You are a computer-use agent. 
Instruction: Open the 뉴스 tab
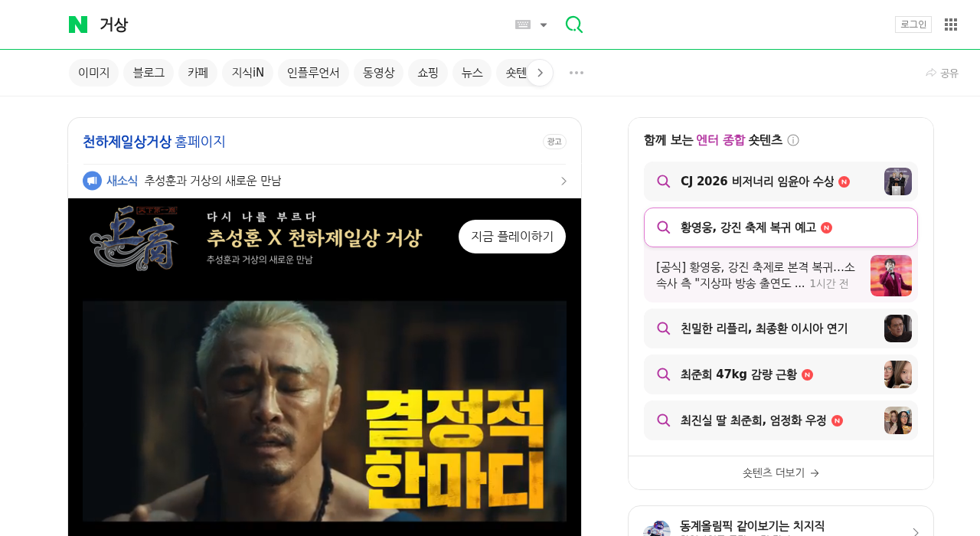coord(472,72)
